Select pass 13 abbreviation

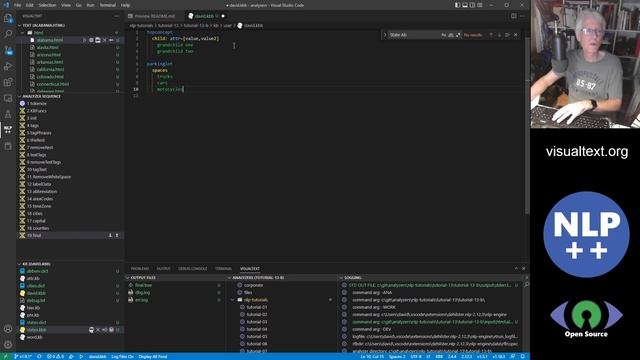click(x=42, y=191)
